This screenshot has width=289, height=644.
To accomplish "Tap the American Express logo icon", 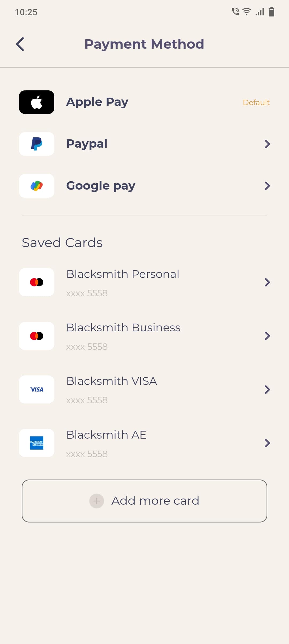I will coord(37,443).
